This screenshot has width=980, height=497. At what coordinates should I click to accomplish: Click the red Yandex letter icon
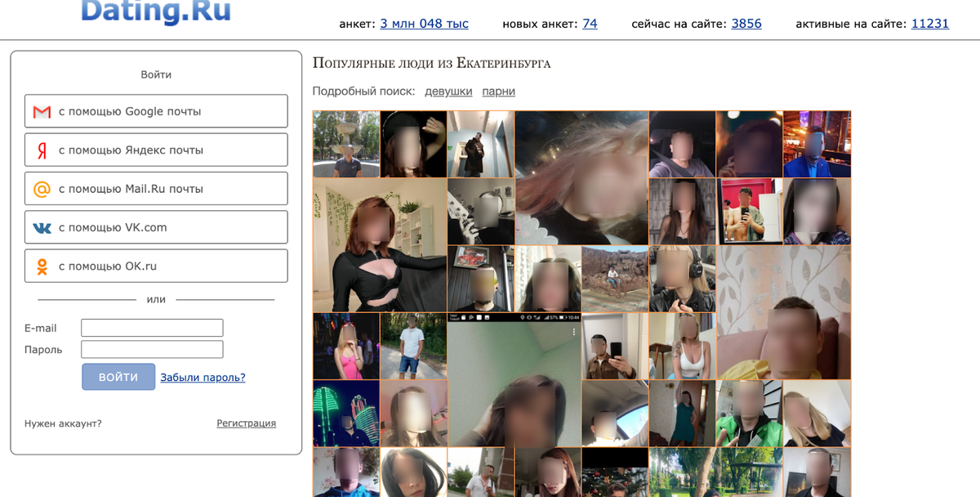[x=42, y=150]
